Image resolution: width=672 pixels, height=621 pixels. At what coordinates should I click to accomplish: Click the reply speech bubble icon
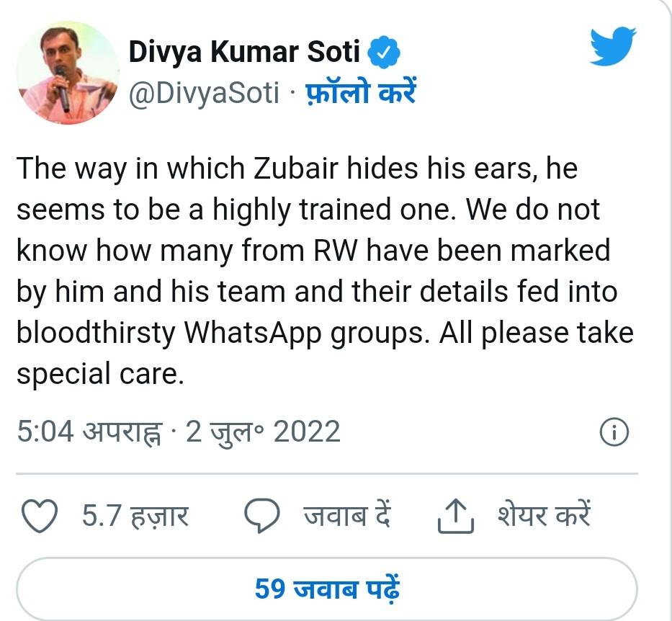(262, 516)
